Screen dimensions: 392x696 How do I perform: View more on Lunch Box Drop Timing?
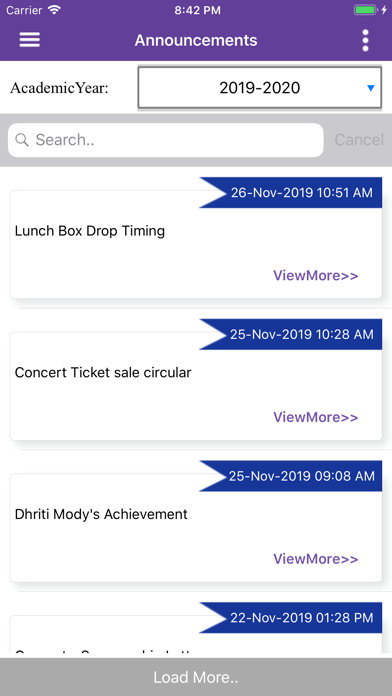tap(315, 276)
